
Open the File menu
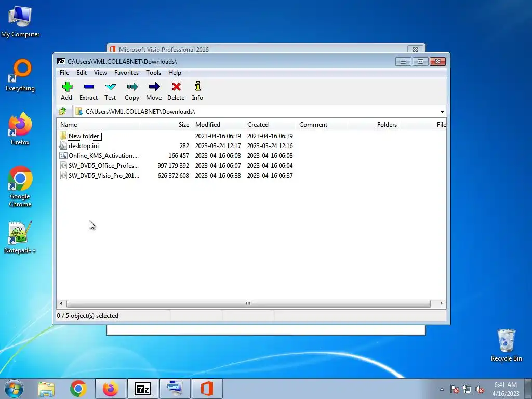pyautogui.click(x=64, y=73)
